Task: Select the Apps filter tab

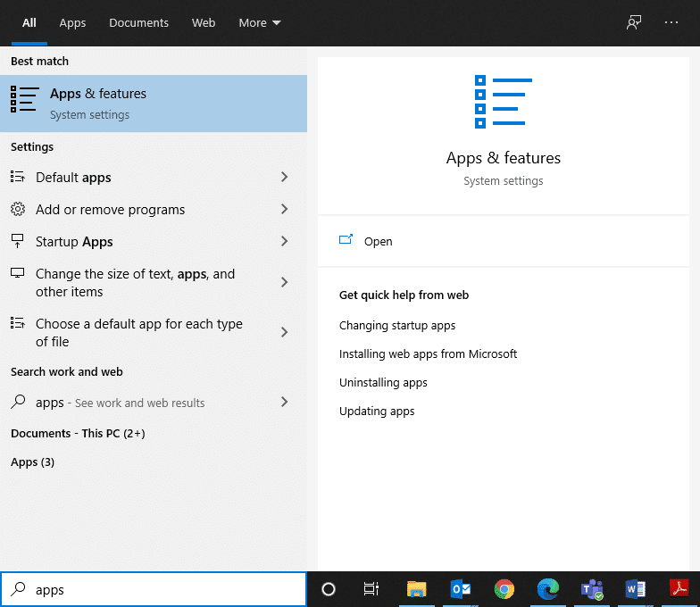Action: pyautogui.click(x=72, y=22)
